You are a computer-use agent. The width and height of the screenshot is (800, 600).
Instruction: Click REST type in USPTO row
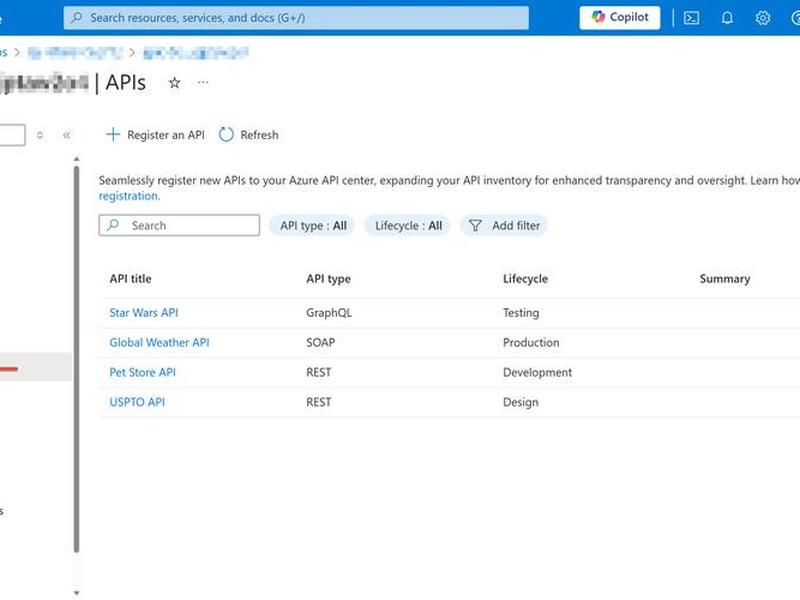click(319, 402)
